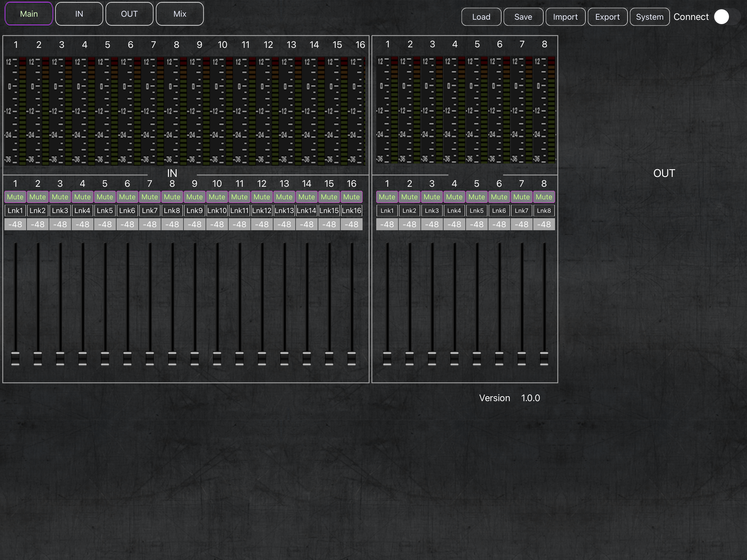Click input channel 16 fader handle
The width and height of the screenshot is (747, 560).
pyautogui.click(x=352, y=358)
